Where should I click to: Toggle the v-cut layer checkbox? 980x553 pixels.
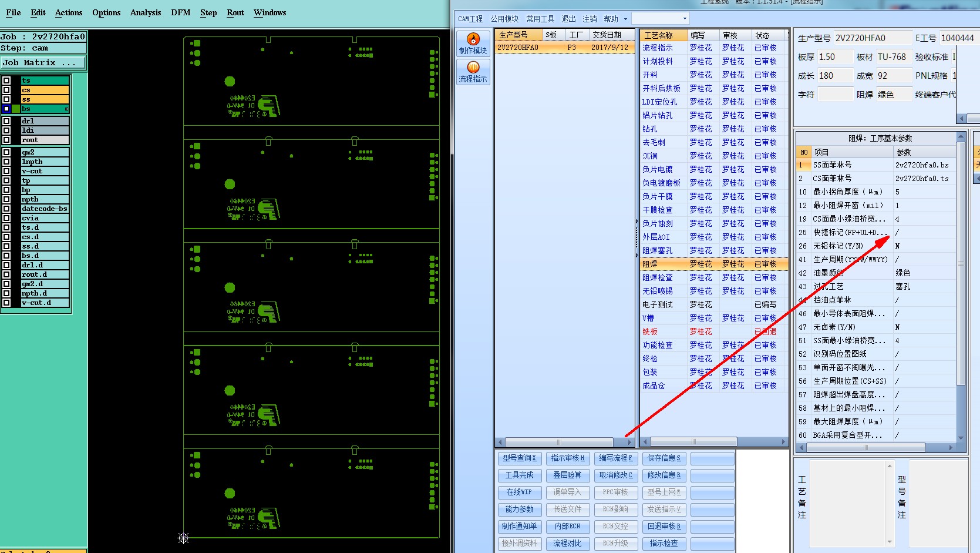6,171
